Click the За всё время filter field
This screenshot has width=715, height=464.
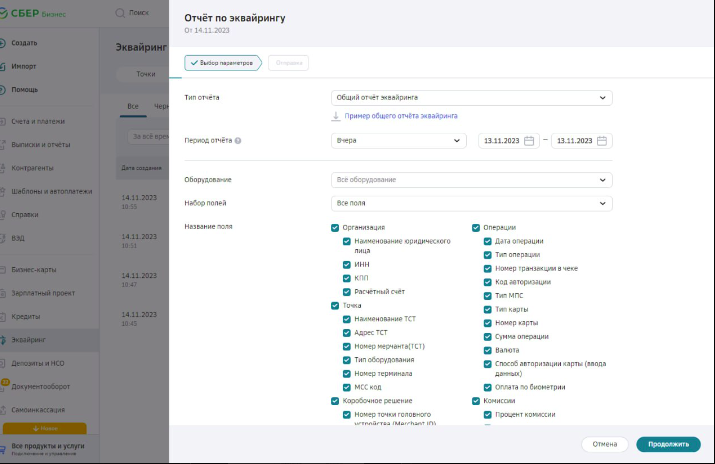pyautogui.click(x=148, y=137)
